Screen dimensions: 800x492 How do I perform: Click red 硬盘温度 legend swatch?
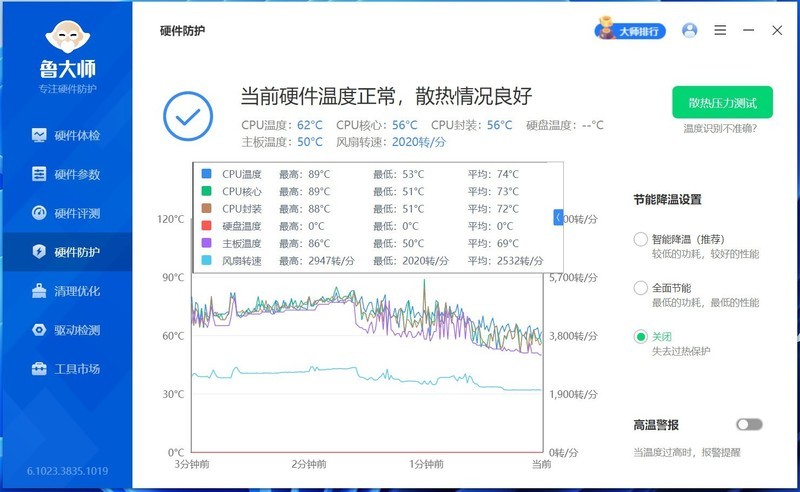pyautogui.click(x=206, y=226)
